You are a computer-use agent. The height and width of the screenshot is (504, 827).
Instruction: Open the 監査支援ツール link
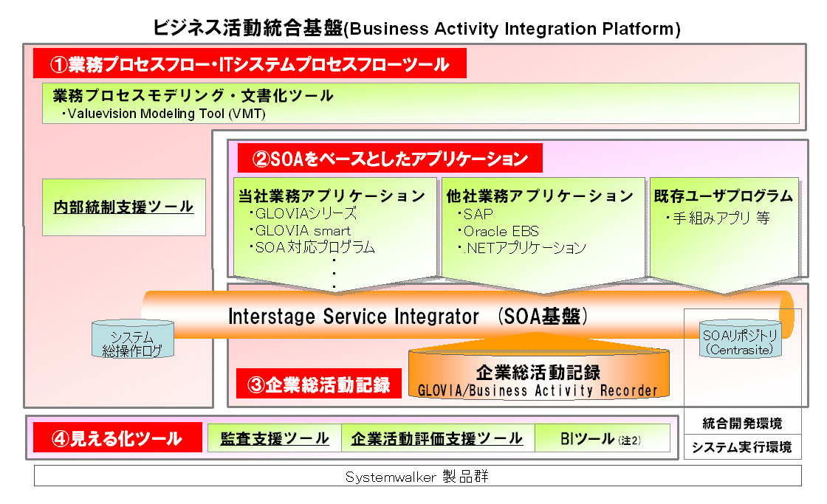point(275,438)
